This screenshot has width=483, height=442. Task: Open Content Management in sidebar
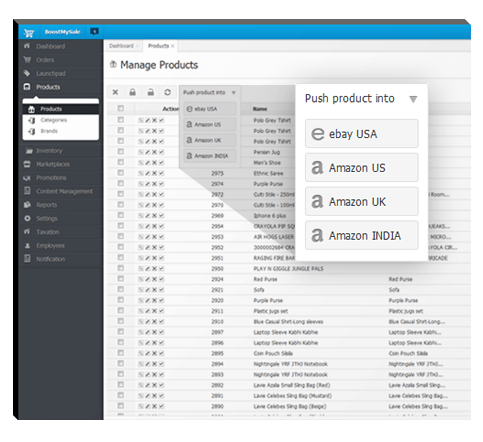point(65,191)
